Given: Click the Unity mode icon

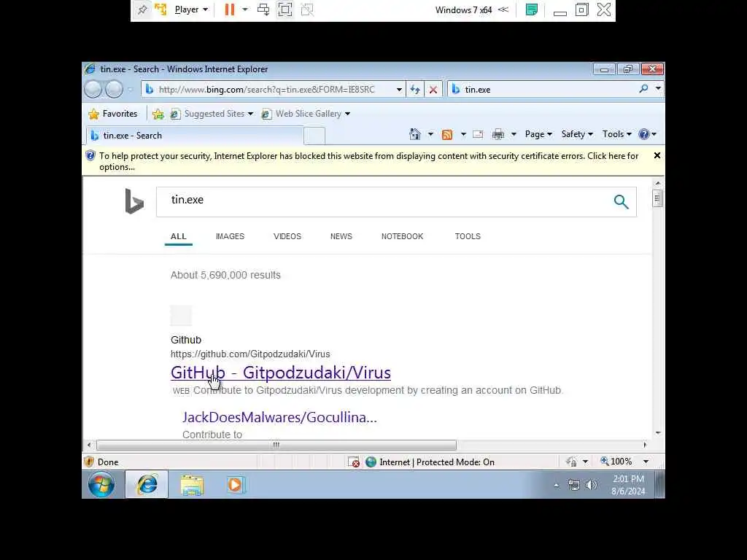Looking at the screenshot, I should pyautogui.click(x=307, y=9).
